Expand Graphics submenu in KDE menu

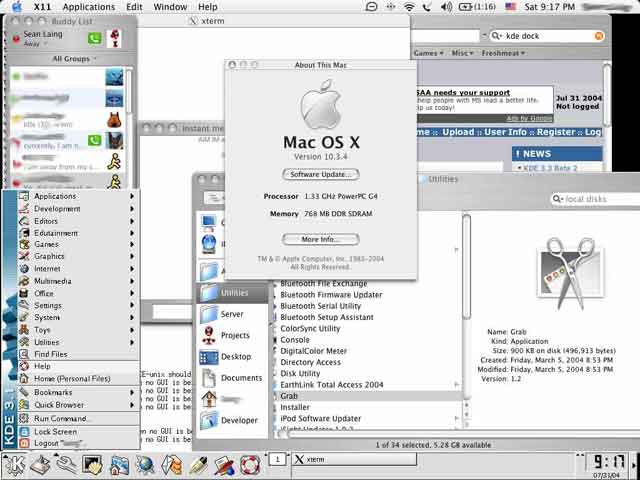click(78, 256)
